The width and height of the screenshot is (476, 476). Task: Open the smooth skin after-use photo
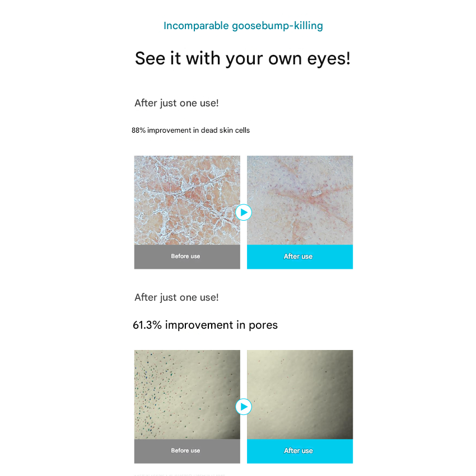300,200
